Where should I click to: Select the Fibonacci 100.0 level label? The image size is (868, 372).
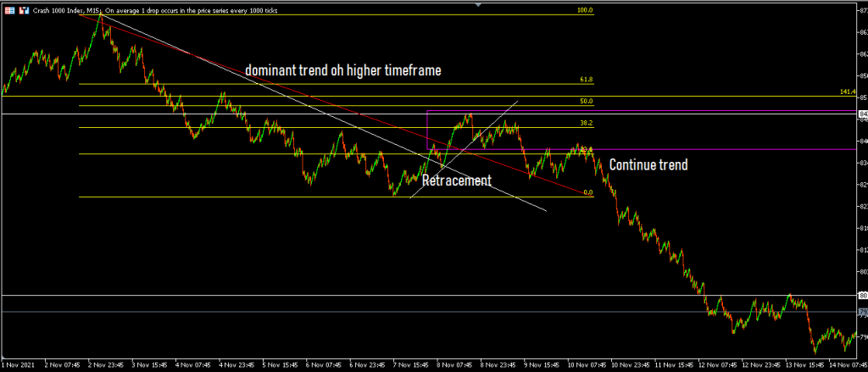pos(584,10)
